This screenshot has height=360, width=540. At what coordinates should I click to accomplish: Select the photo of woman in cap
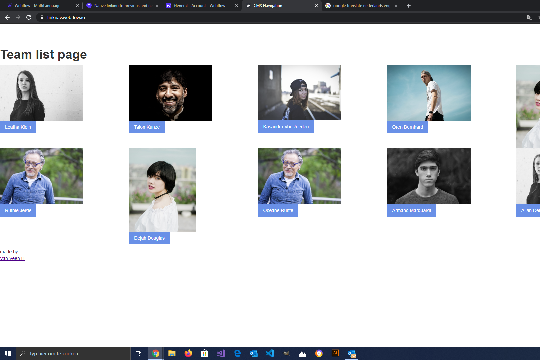pyautogui.click(x=299, y=92)
